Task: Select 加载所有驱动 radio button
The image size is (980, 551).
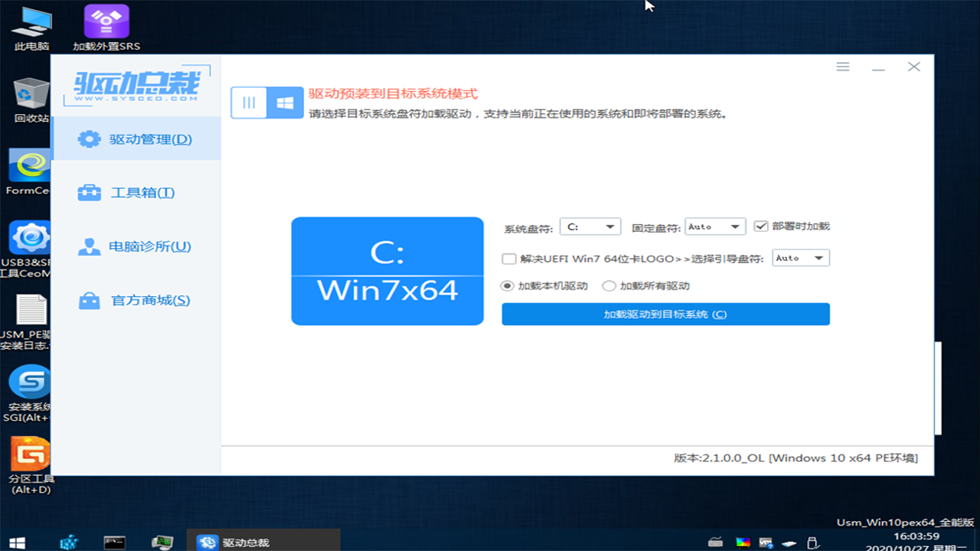Action: click(609, 285)
